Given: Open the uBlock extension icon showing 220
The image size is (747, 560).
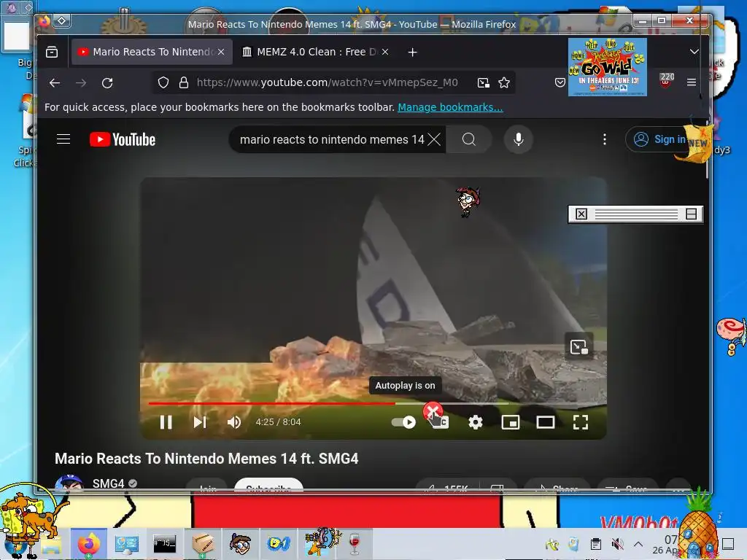Looking at the screenshot, I should (667, 80).
